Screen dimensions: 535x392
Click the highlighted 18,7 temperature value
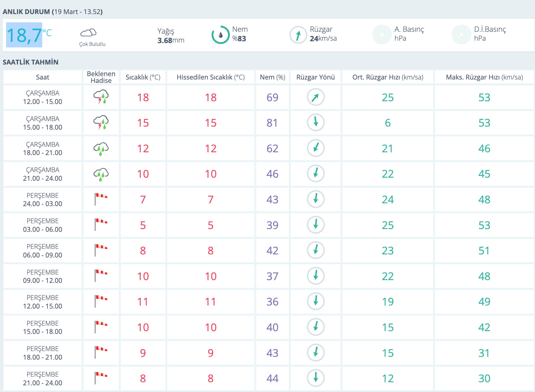click(24, 35)
